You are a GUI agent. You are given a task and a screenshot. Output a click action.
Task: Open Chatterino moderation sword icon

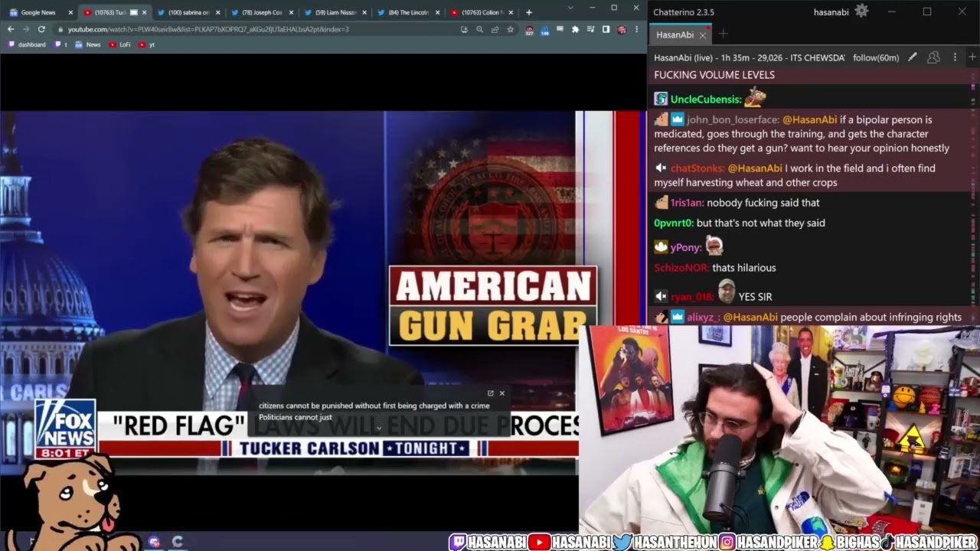(x=913, y=57)
